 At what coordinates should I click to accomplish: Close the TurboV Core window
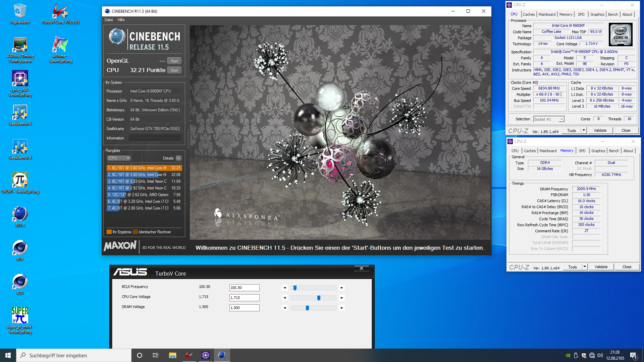pyautogui.click(x=361, y=268)
